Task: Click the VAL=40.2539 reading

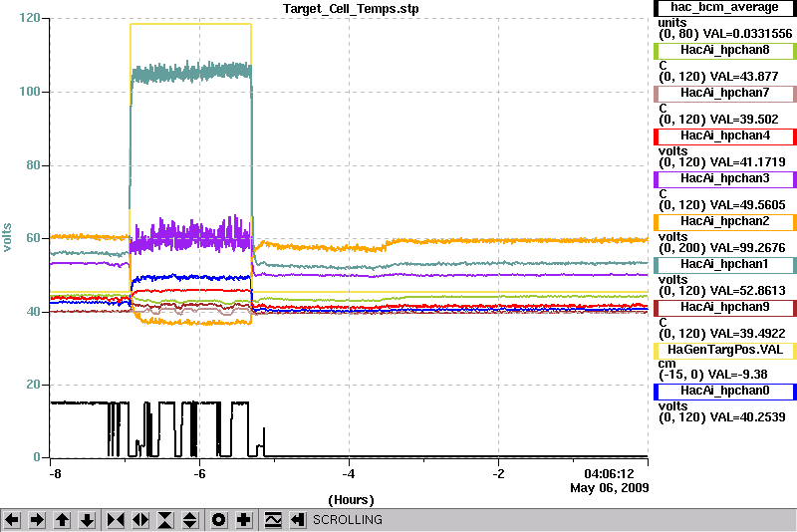Action: pyautogui.click(x=748, y=417)
